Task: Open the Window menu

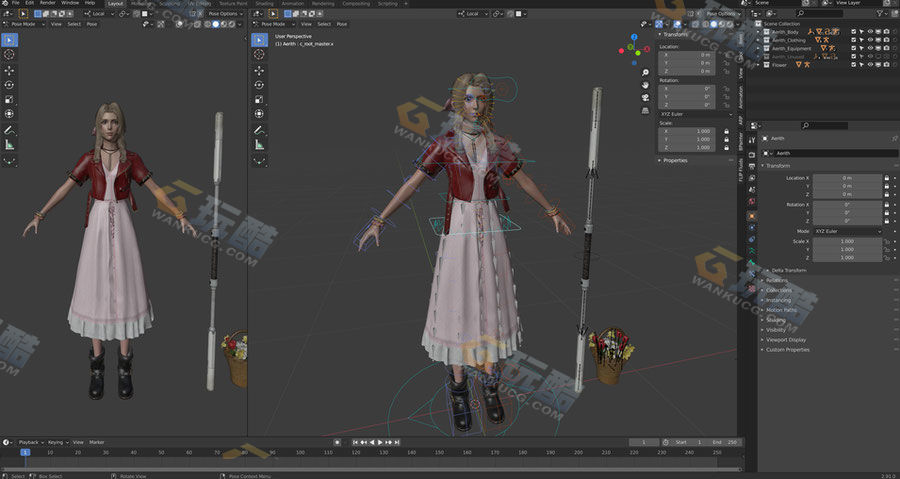Action: (x=70, y=3)
